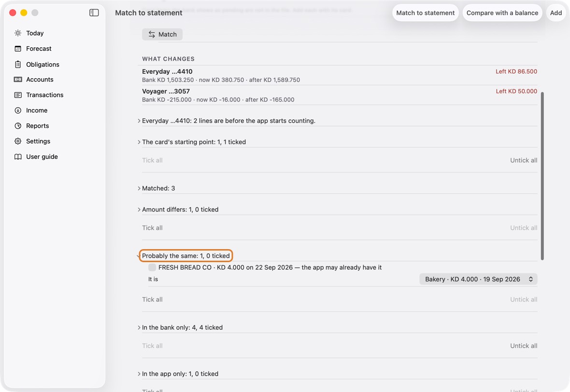Screen dimensions: 570x392
Task: Click the WHAT CHANGES heading
Action: (x=168, y=59)
